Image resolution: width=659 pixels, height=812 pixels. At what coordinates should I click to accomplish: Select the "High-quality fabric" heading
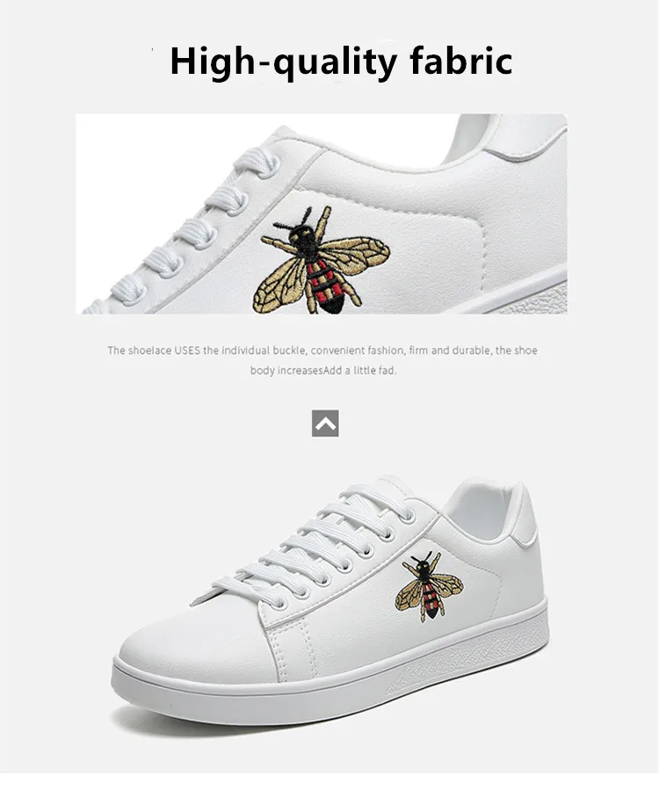[x=341, y=62]
